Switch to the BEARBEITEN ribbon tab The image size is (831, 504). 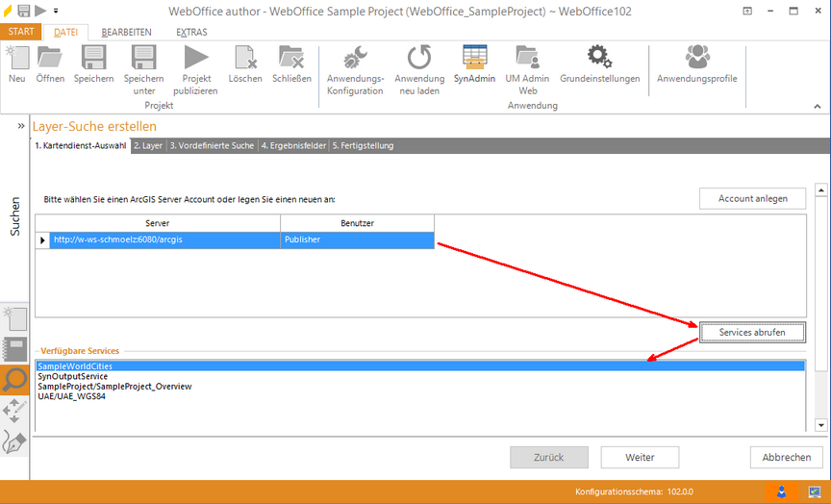coord(126,32)
